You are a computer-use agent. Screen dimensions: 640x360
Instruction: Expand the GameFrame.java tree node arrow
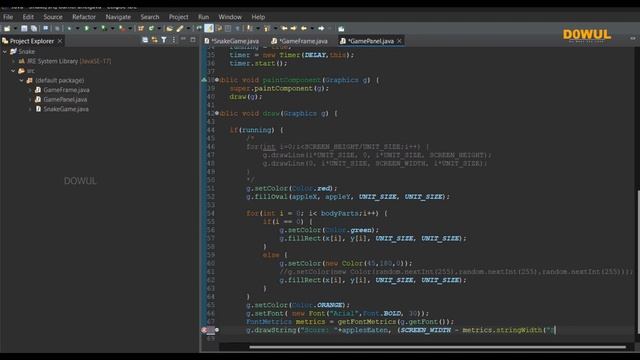click(30, 90)
